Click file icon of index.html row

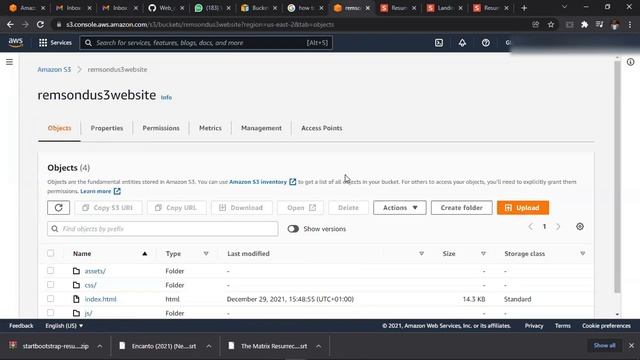tap(76, 299)
